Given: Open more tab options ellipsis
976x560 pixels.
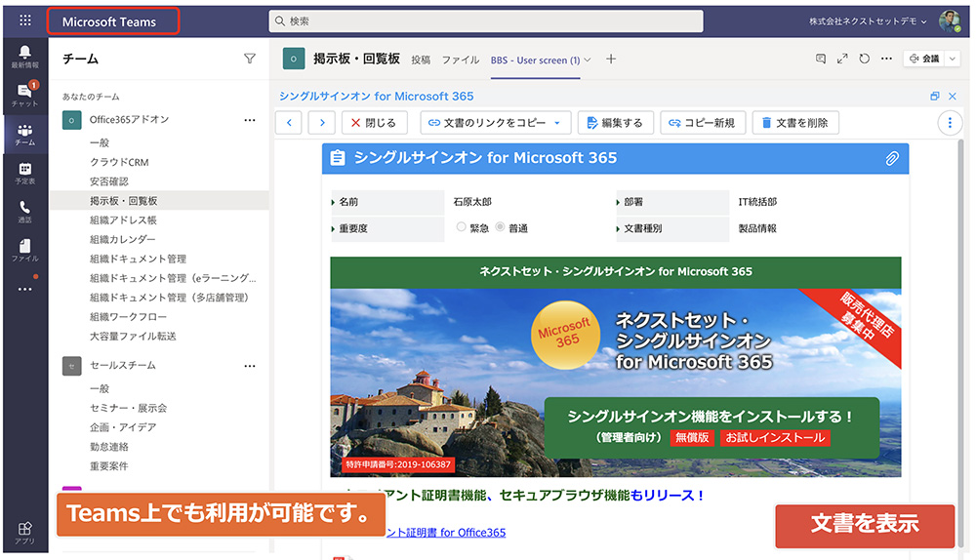Looking at the screenshot, I should (886, 59).
